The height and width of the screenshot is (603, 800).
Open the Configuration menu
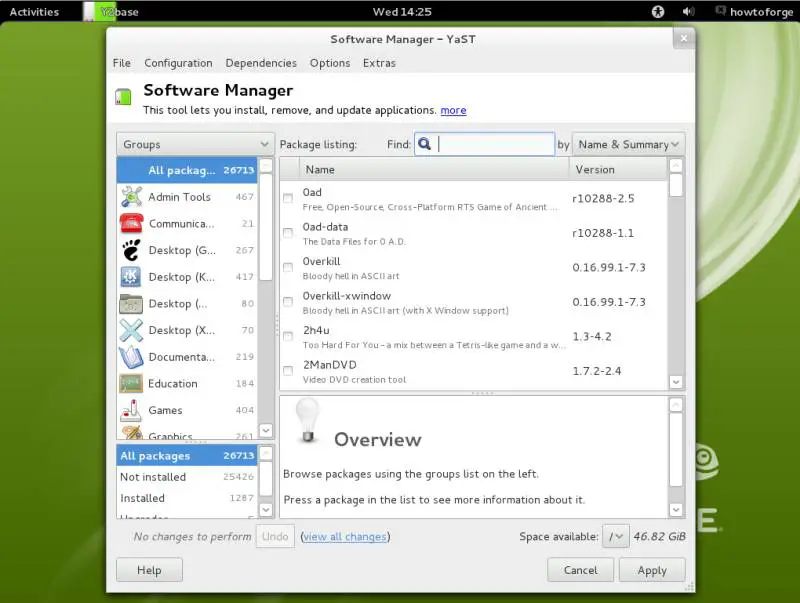(x=178, y=63)
